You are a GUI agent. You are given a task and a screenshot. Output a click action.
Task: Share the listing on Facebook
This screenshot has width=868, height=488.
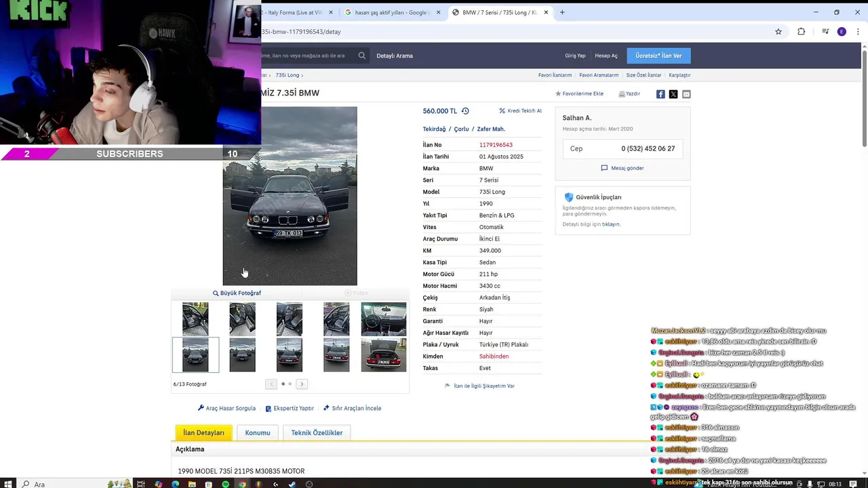[660, 94]
